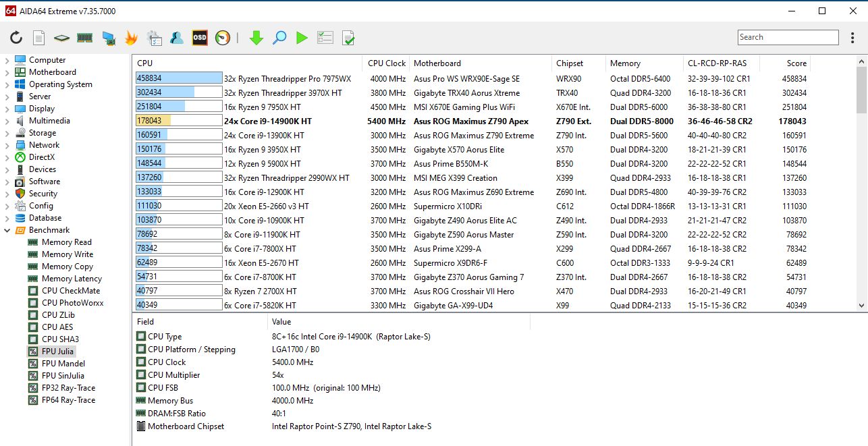Select CPU AES benchmark

pyautogui.click(x=57, y=327)
